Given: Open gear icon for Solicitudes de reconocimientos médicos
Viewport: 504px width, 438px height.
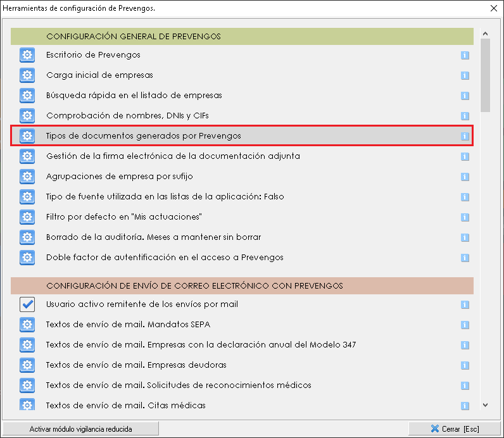Looking at the screenshot, I should [x=27, y=385].
